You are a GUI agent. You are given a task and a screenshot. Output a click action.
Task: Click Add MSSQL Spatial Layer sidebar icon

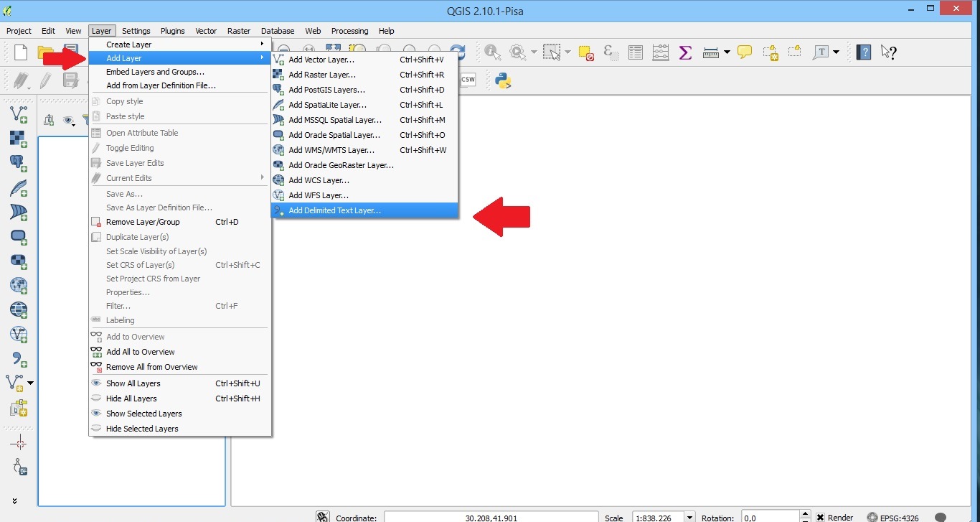pos(19,212)
